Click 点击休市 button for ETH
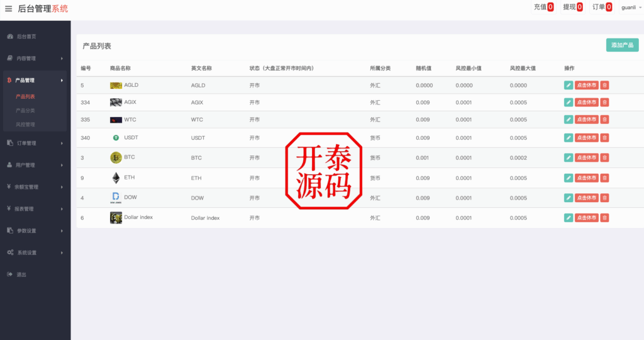This screenshot has height=340, width=644. (587, 178)
